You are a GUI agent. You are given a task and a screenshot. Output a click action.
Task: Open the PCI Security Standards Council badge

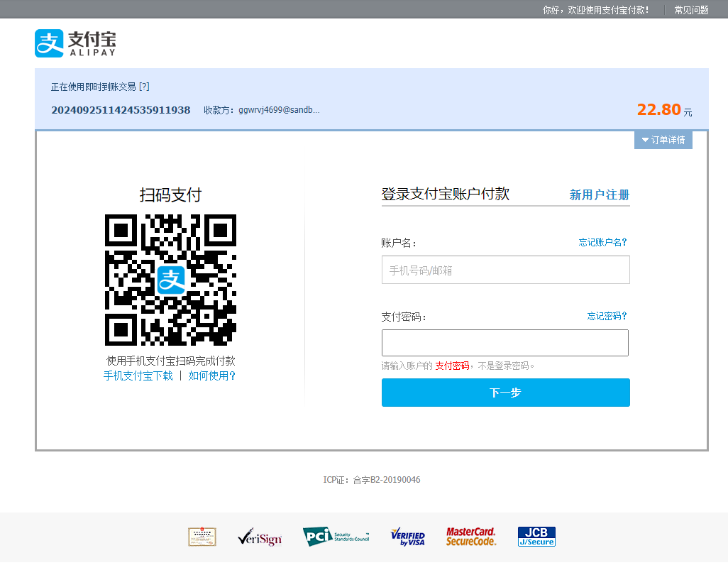pos(336,537)
